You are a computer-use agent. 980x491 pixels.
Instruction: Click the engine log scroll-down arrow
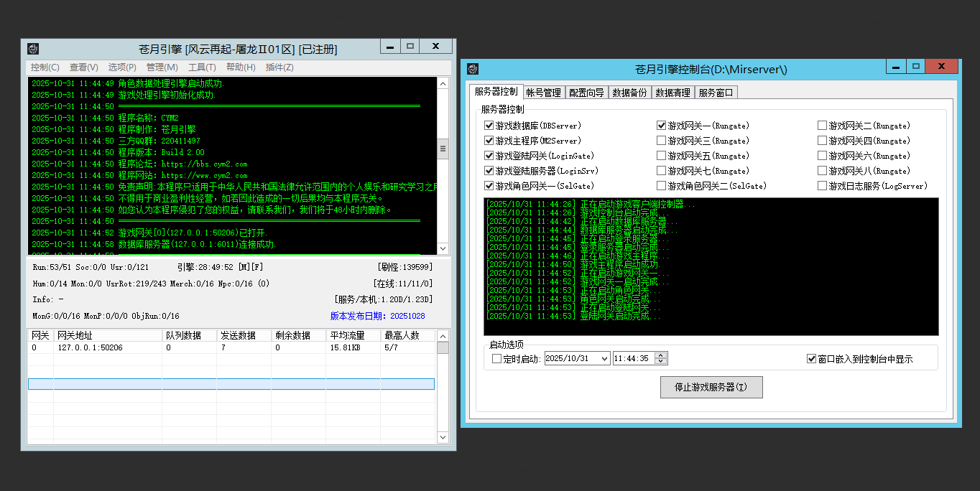coord(443,248)
